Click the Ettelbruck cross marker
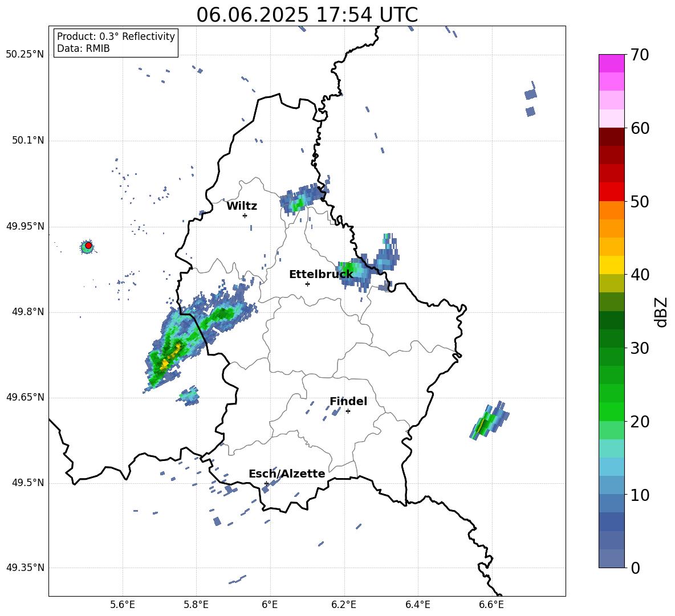Image resolution: width=675 pixels, height=616 pixels. [x=307, y=284]
